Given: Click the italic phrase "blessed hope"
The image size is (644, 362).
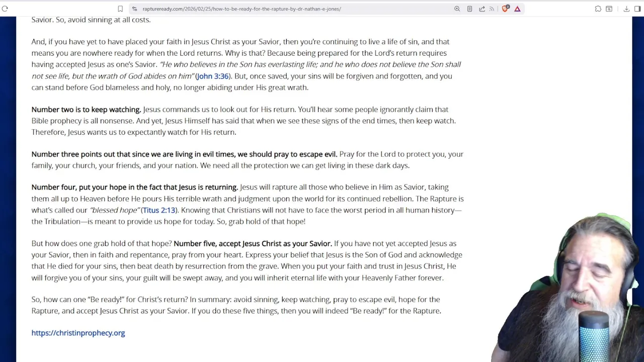Looking at the screenshot, I should (x=115, y=210).
